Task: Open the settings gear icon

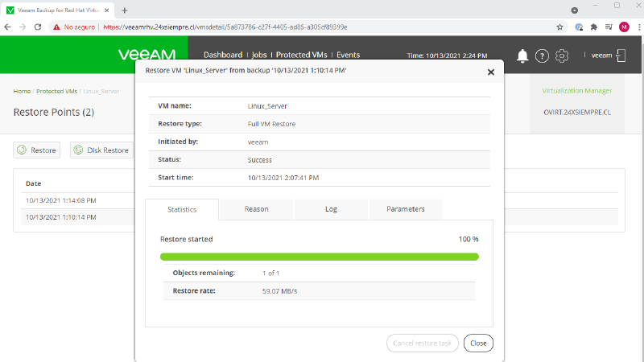Action: [x=562, y=56]
